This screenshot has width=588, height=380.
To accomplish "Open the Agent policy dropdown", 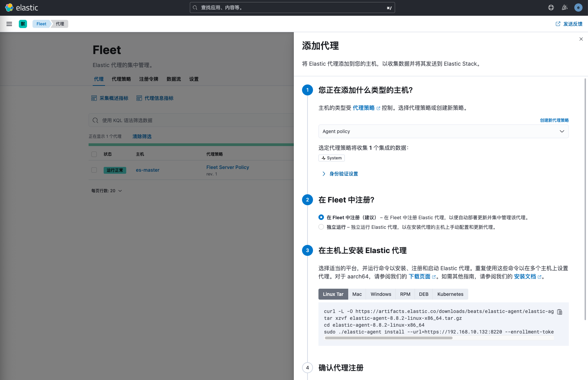I will pos(443,131).
